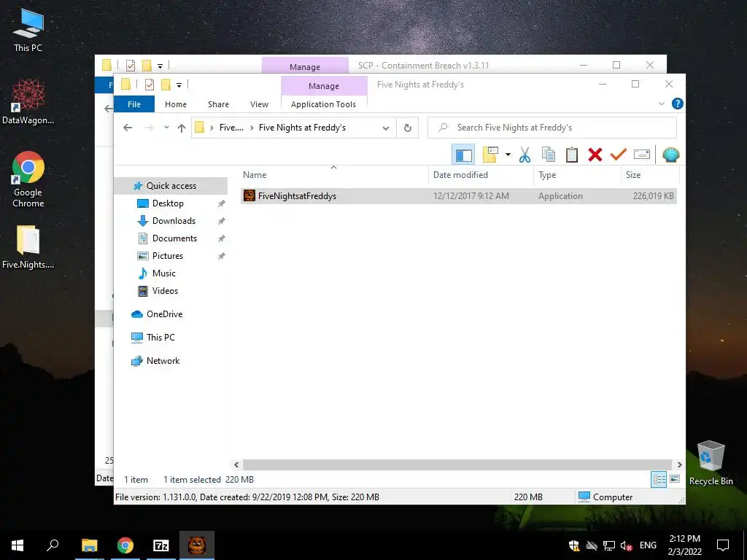Open the blue Help question mark
747x560 pixels.
point(677,104)
